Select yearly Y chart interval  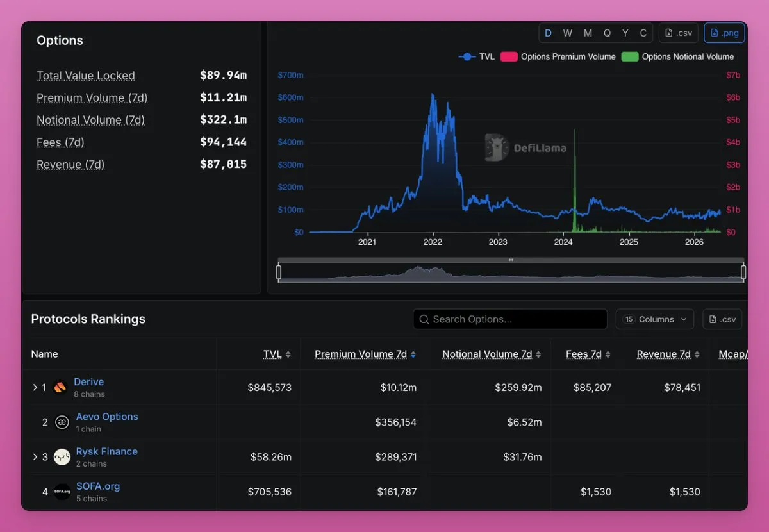(x=625, y=33)
